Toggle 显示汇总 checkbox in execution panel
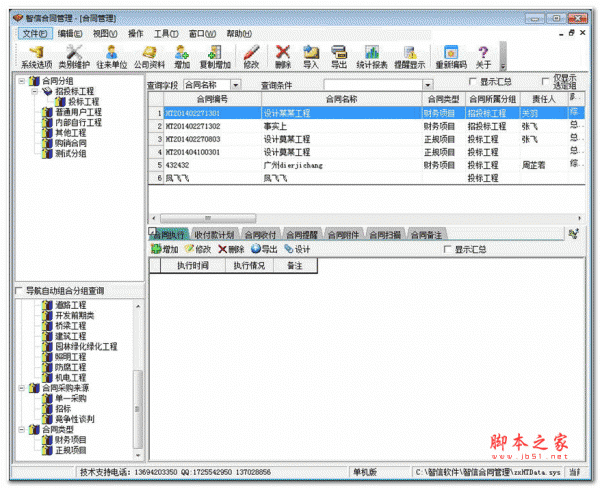Screen dimensions: 600x488 click(447, 250)
